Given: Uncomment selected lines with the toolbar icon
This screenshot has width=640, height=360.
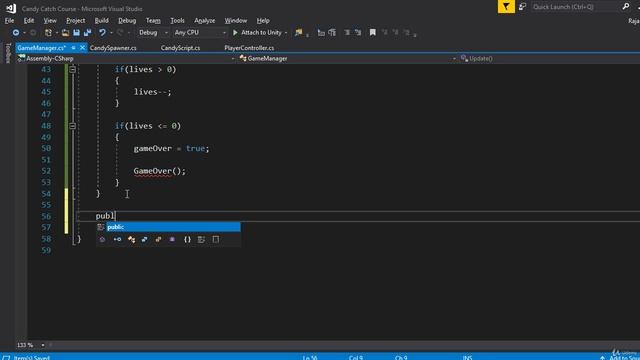Looking at the screenshot, I should (358, 33).
